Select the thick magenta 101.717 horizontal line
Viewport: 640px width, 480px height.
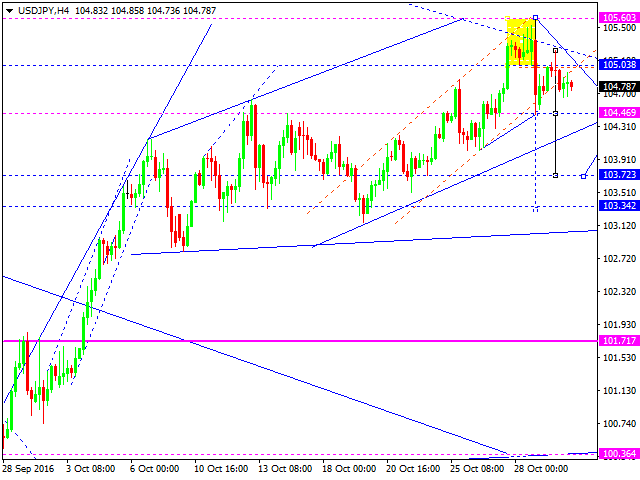[300, 341]
